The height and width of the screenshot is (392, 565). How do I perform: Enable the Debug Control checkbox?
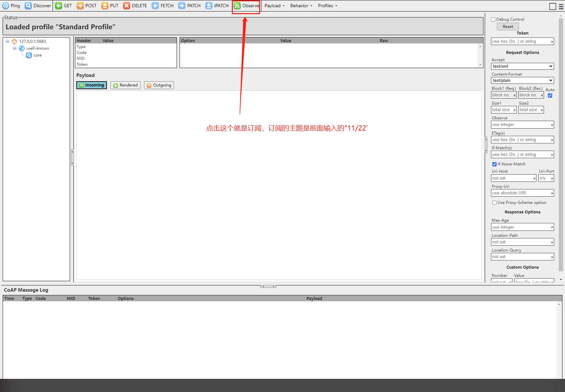coord(493,19)
